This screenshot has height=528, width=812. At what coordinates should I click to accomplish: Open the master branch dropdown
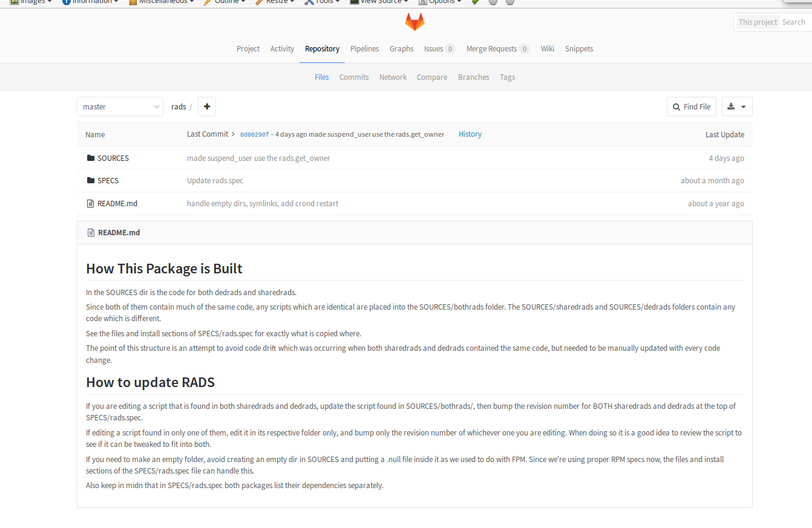point(120,106)
